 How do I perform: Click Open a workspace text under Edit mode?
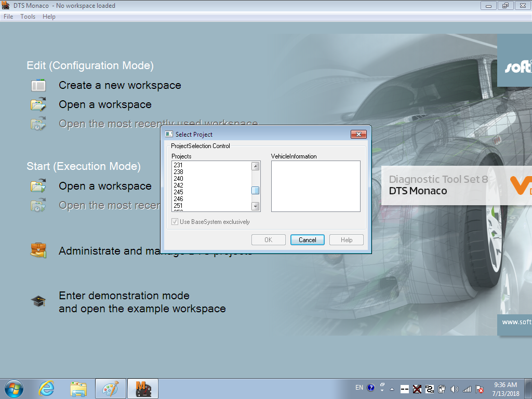click(x=105, y=104)
